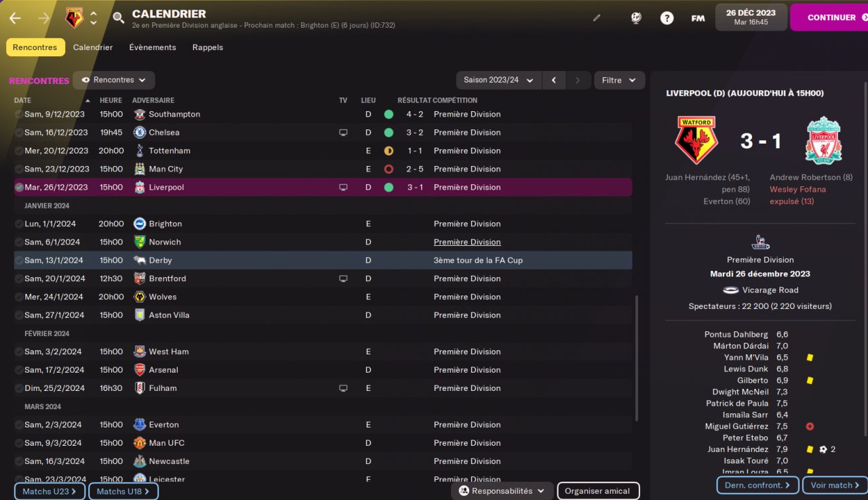868x500 pixels.
Task: Open the search magnifier icon
Action: 119,18
